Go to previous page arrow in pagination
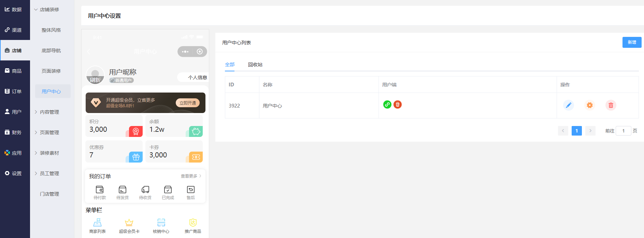This screenshot has height=238, width=644. pyautogui.click(x=563, y=131)
